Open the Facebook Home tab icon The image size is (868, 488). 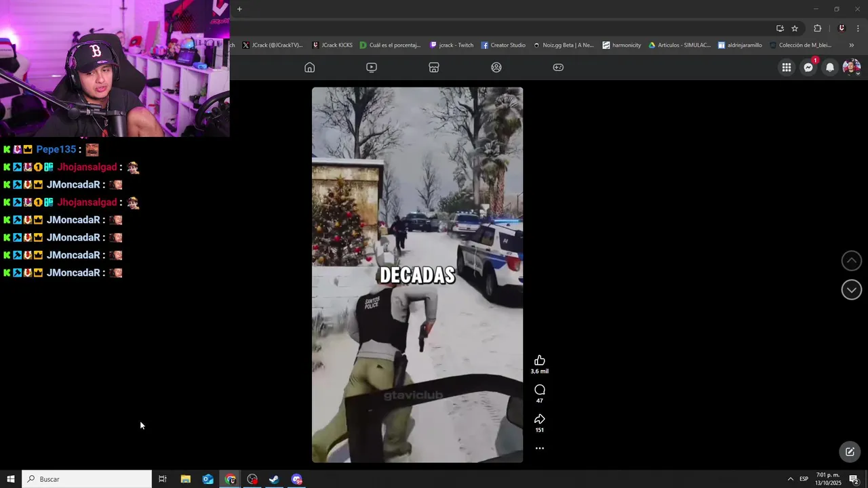[309, 67]
